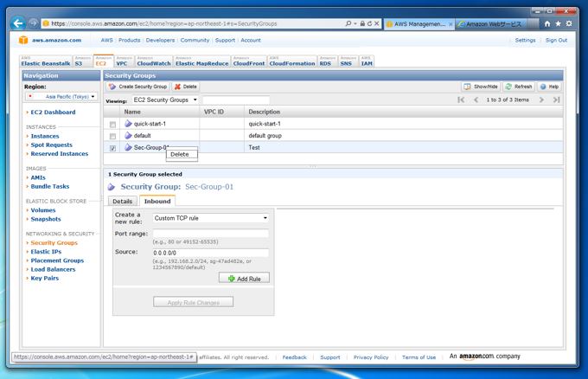This screenshot has height=379, width=588.
Task: Select Delete in the context menu
Action: pyautogui.click(x=180, y=154)
